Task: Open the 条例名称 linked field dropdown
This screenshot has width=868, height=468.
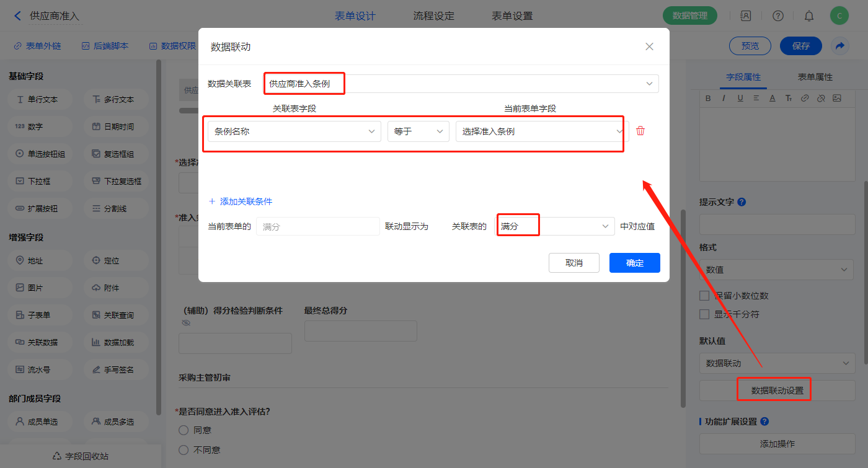Action: [x=294, y=131]
